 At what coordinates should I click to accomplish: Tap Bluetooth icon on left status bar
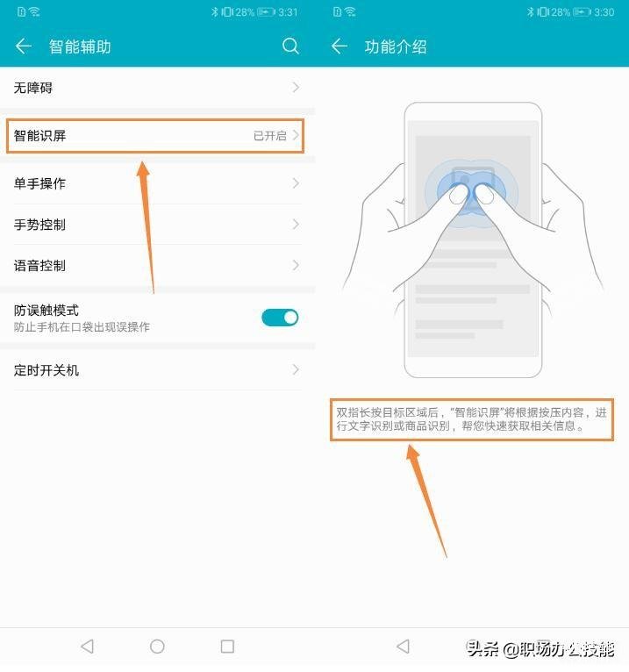(215, 12)
